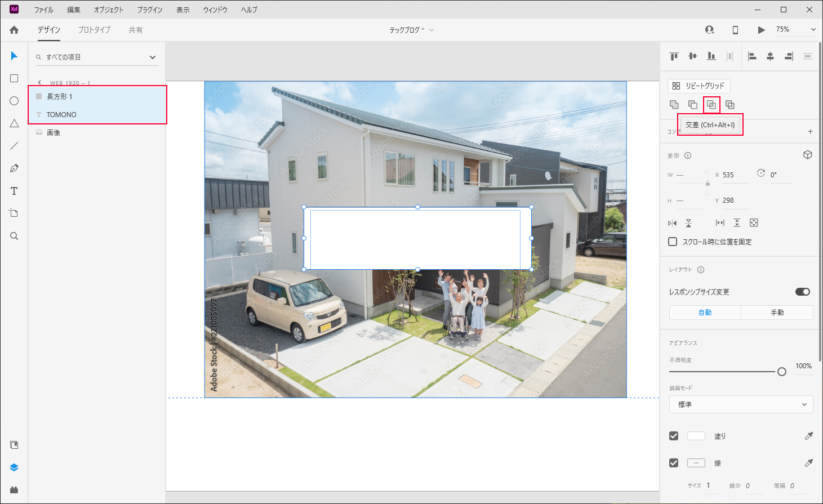The height and width of the screenshot is (504, 823).
Task: Open the 描画モード dropdown
Action: click(740, 404)
